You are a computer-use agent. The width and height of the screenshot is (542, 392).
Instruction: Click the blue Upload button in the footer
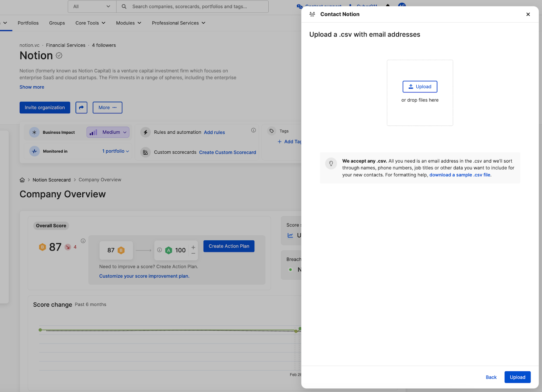coord(517,377)
